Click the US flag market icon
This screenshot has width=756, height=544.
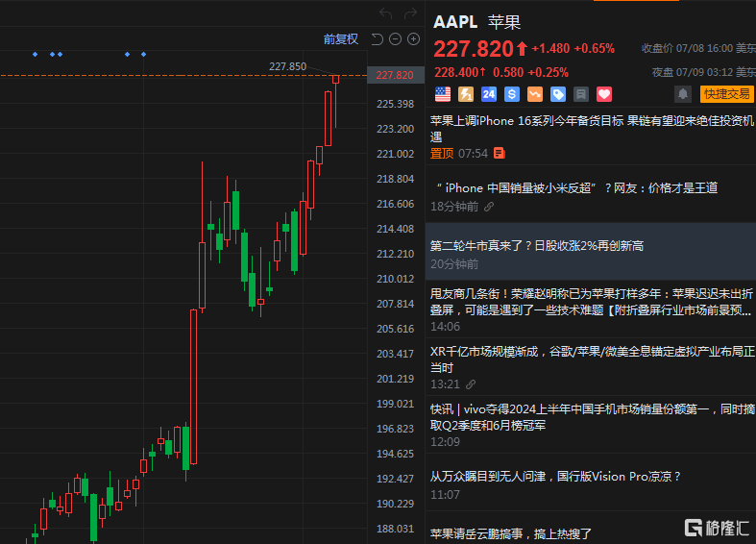pos(443,94)
